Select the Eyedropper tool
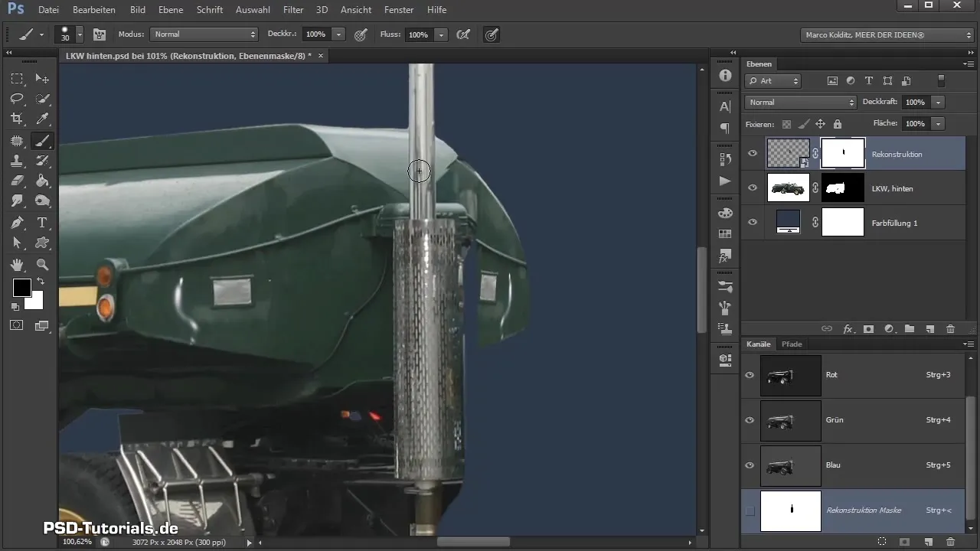The width and height of the screenshot is (980, 551). pyautogui.click(x=42, y=119)
